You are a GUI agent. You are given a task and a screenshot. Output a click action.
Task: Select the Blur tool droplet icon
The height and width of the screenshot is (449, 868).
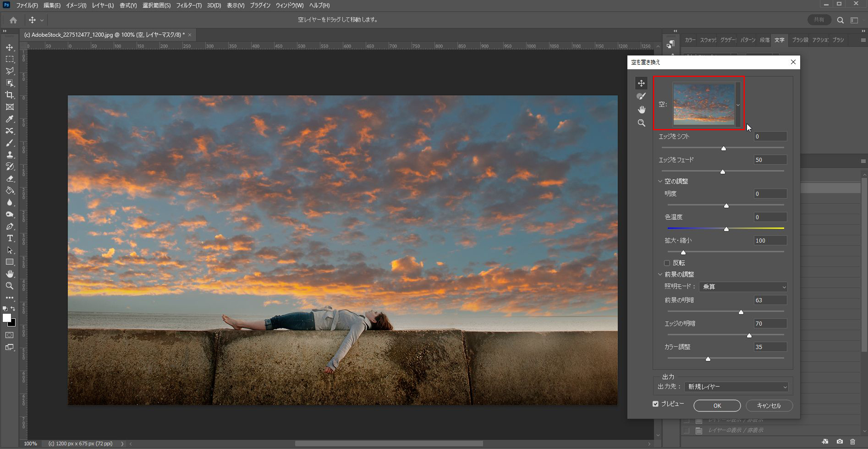tap(10, 203)
